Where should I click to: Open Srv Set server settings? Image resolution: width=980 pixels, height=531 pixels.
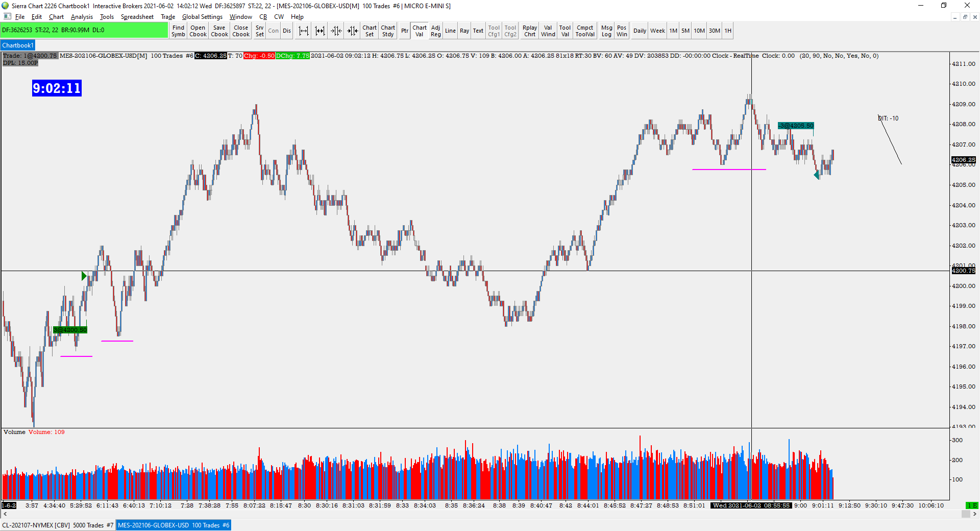pos(260,31)
